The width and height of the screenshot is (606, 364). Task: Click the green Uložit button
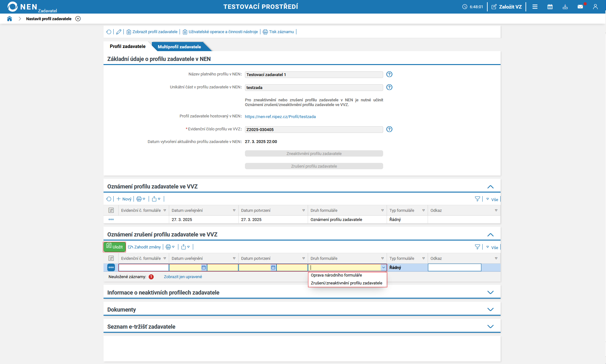click(x=115, y=247)
